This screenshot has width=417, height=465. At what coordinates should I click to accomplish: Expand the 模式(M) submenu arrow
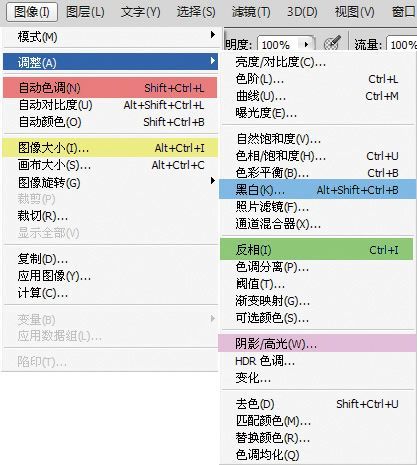tap(213, 34)
